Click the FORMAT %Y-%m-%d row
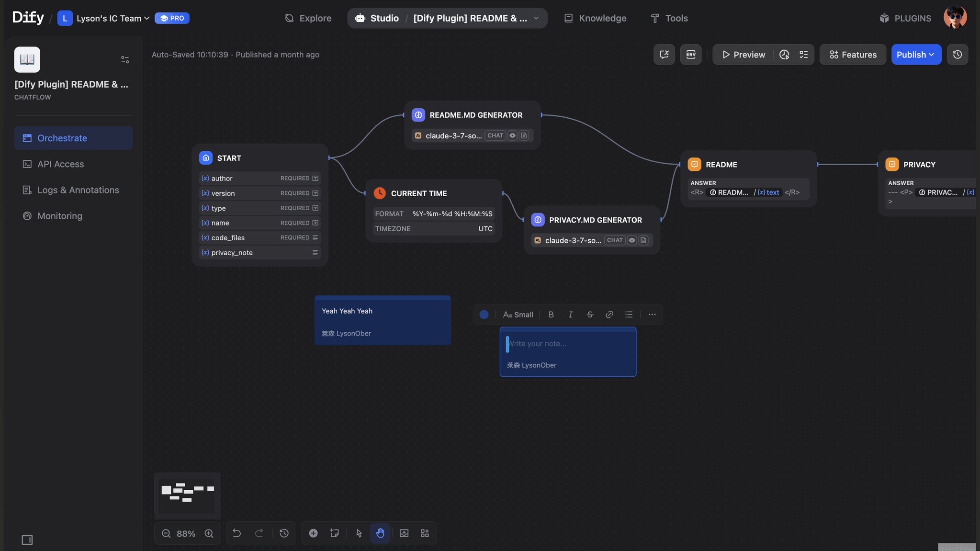 (434, 214)
